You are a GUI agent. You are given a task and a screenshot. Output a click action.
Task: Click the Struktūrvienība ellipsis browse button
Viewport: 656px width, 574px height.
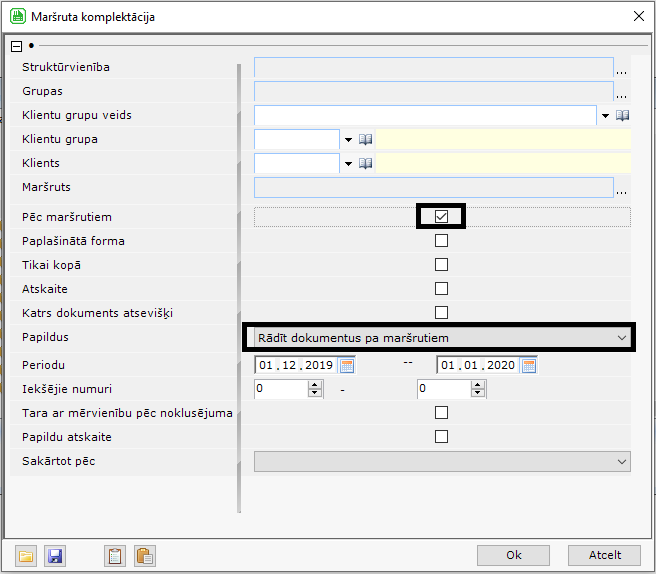tap(621, 71)
